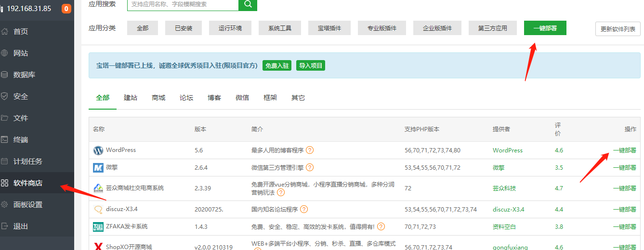Image resolution: width=644 pixels, height=250 pixels.
Task: Click the 更新软件列表 button
Action: point(618,29)
